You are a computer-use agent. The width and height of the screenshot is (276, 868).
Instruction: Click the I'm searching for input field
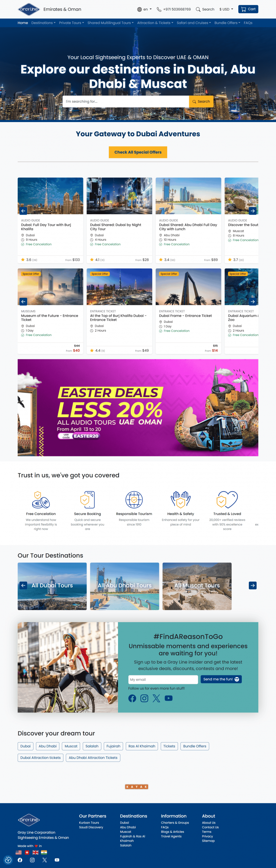pyautogui.click(x=126, y=101)
